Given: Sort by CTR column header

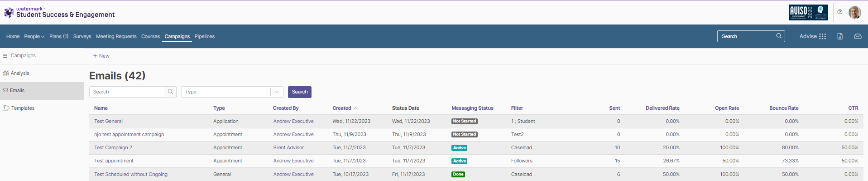Looking at the screenshot, I should click(853, 108).
